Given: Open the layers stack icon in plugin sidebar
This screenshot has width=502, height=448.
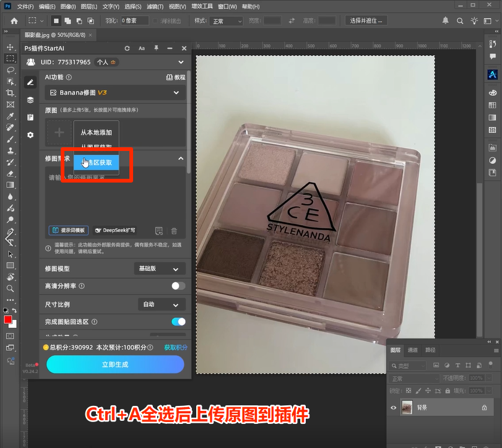Looking at the screenshot, I should pyautogui.click(x=30, y=100).
